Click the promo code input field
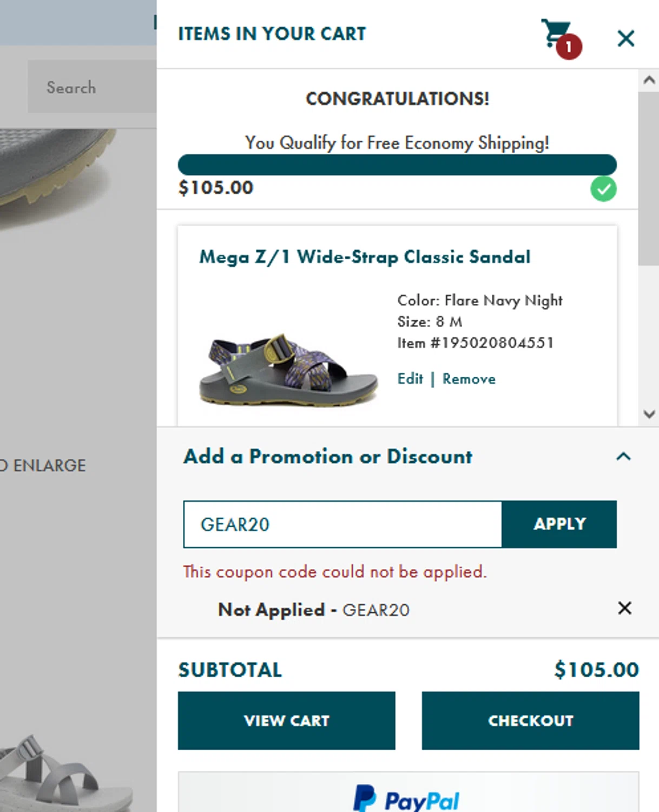 click(x=342, y=524)
